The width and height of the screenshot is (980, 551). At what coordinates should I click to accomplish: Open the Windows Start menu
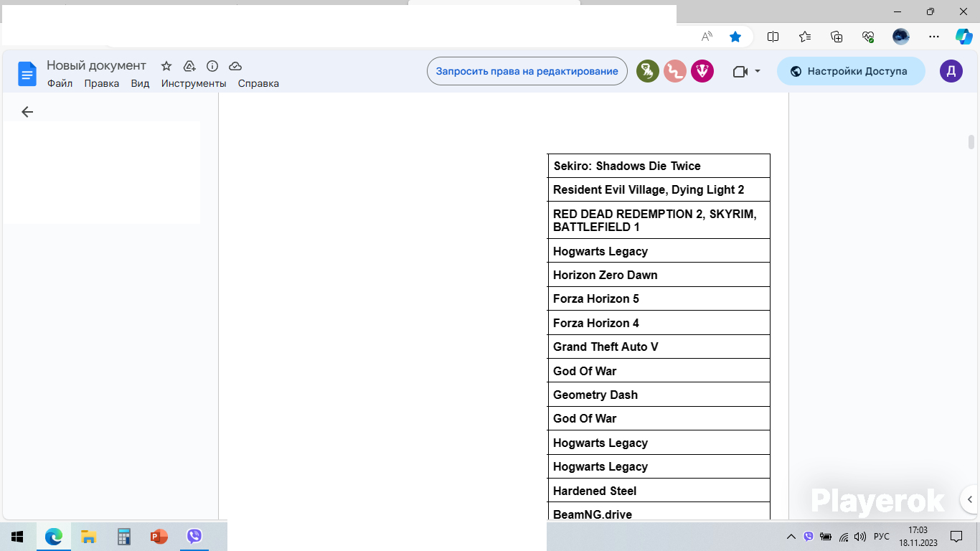click(17, 536)
